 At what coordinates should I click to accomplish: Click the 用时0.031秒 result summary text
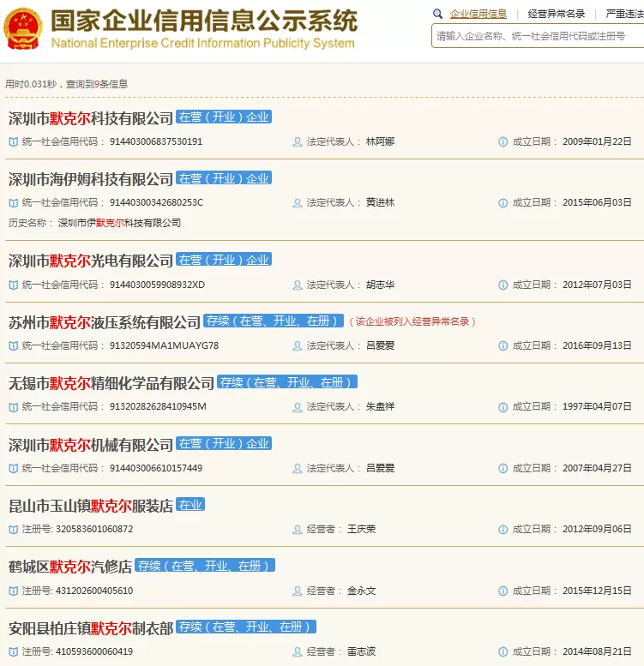tap(67, 84)
